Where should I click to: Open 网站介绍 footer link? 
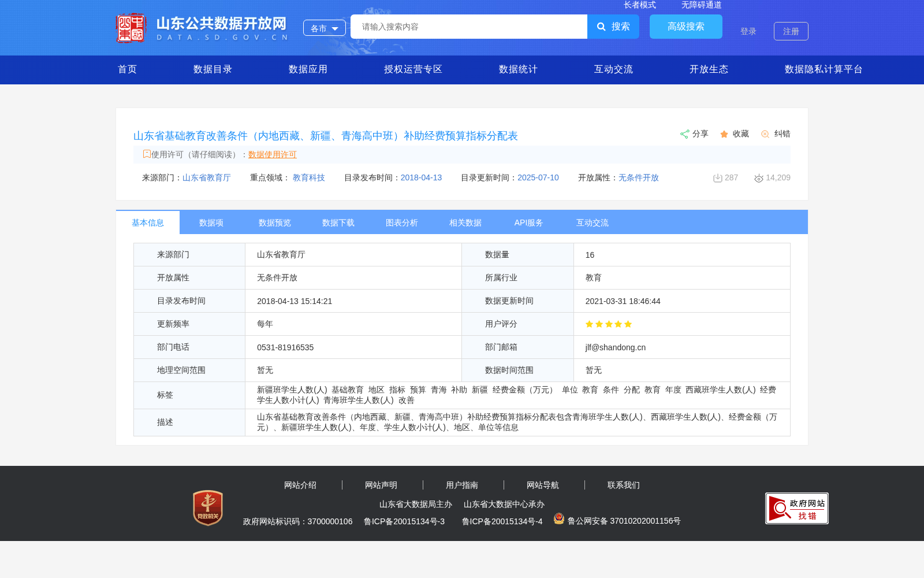click(x=300, y=485)
